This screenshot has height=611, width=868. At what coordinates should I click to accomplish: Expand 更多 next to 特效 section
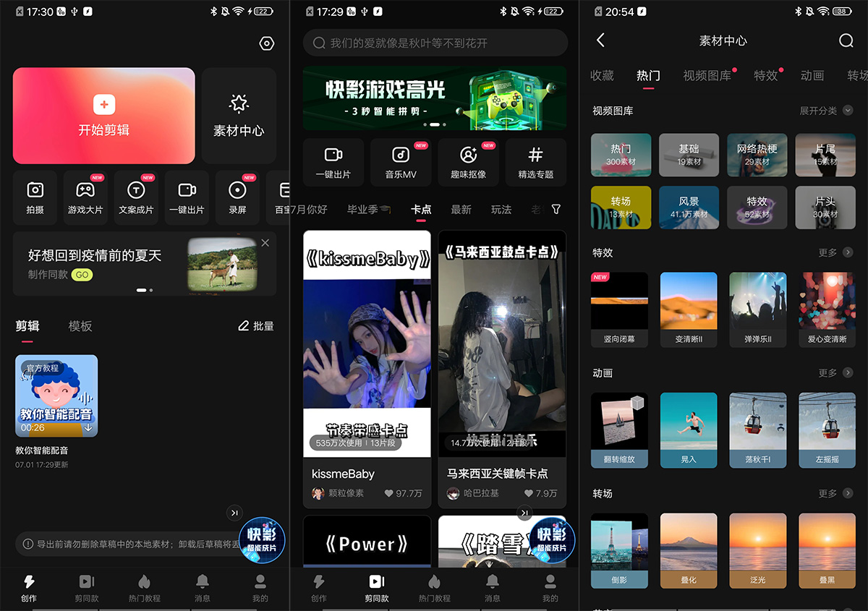click(835, 252)
